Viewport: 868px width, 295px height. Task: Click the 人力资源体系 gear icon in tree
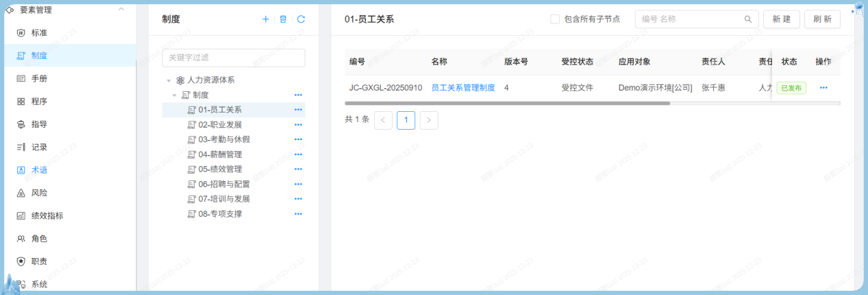click(x=180, y=80)
